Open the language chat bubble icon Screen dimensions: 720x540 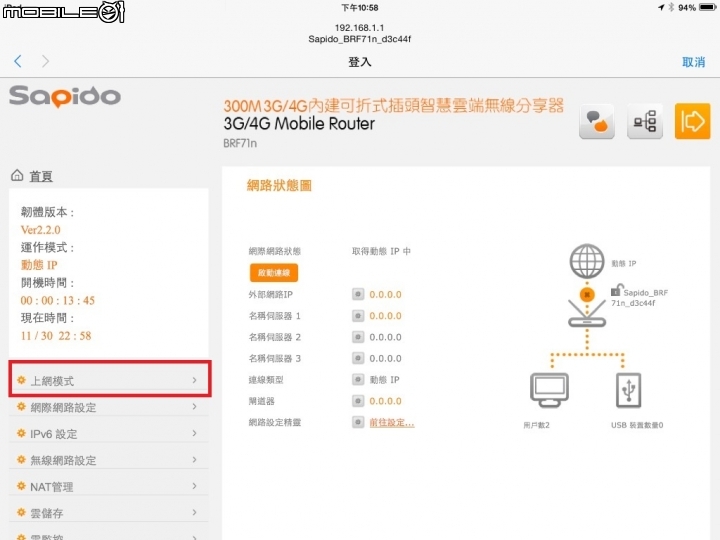tap(596, 122)
